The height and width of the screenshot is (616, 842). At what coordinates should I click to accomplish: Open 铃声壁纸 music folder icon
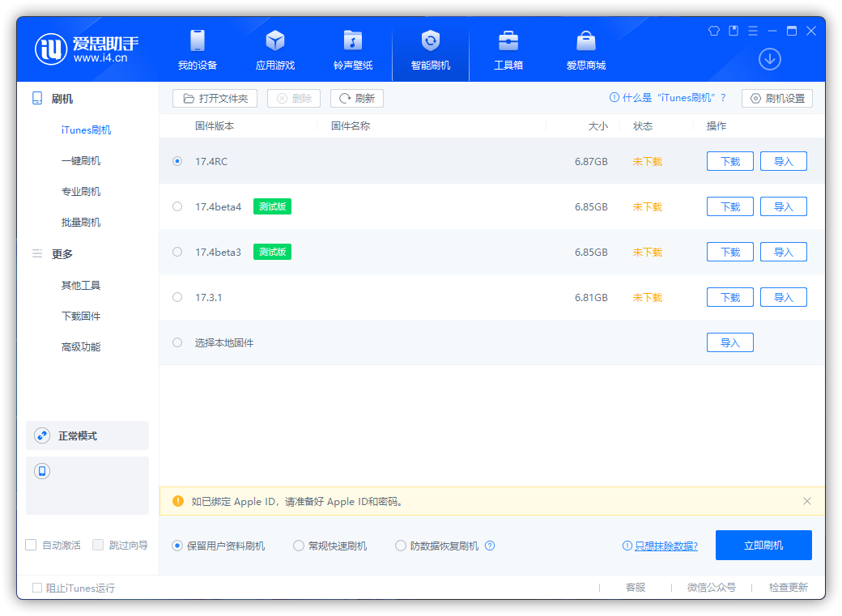pyautogui.click(x=353, y=40)
